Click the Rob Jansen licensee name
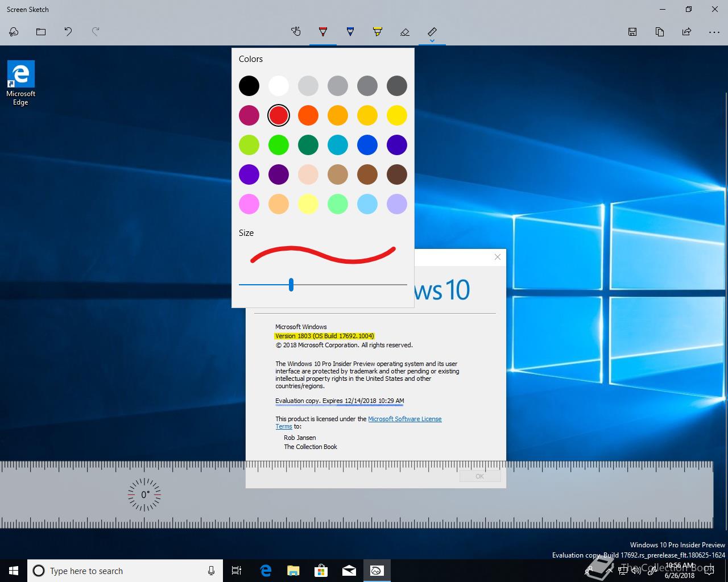The width and height of the screenshot is (728, 582). point(300,438)
